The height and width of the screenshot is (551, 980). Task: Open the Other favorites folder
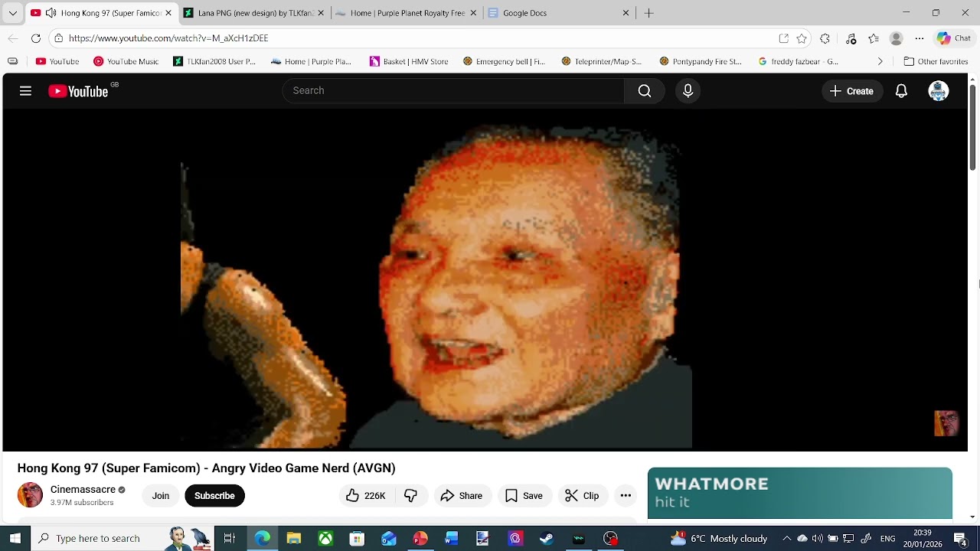tap(936, 61)
